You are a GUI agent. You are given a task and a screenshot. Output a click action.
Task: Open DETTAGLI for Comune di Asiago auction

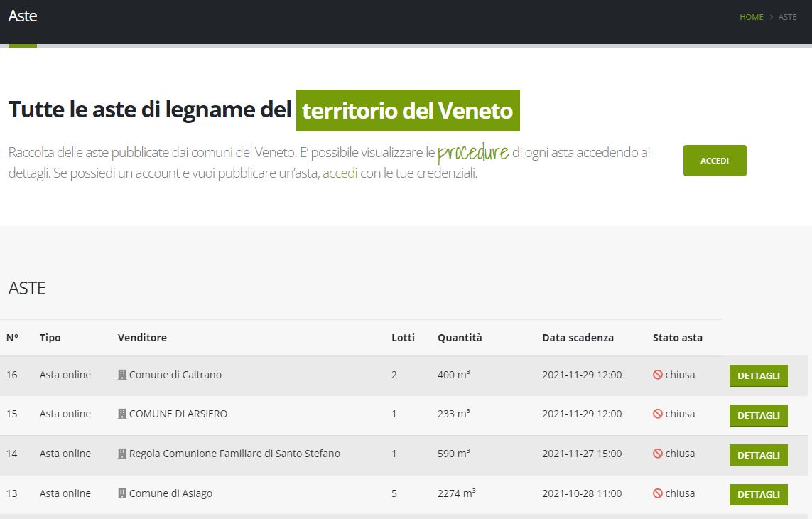pos(758,495)
